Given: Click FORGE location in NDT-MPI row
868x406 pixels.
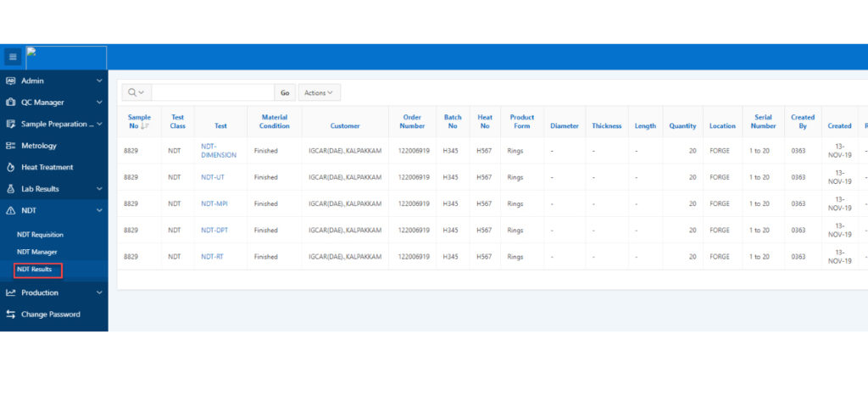Looking at the screenshot, I should tap(719, 203).
